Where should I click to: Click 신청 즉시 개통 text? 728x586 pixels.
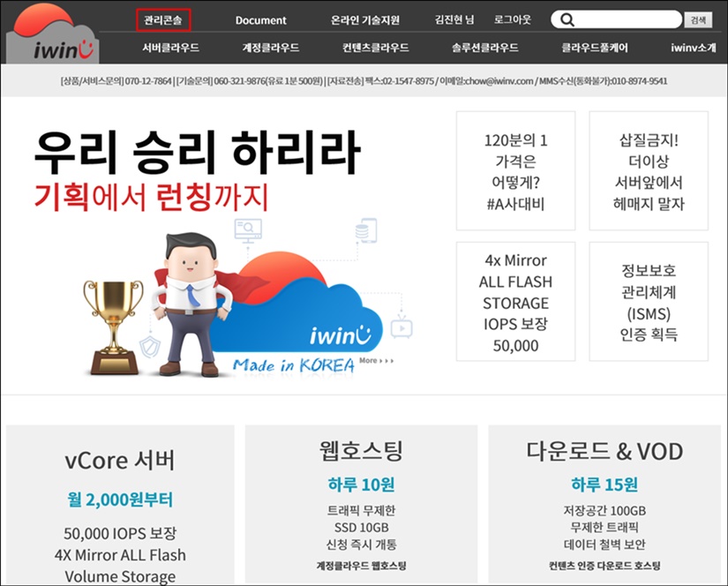click(x=361, y=545)
